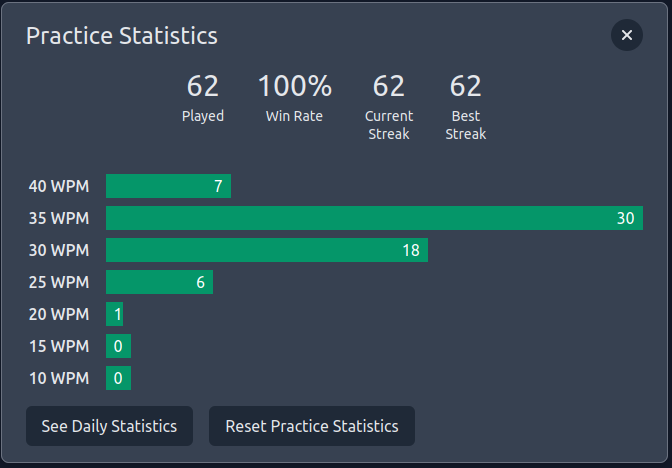672x468 pixels.
Task: Click the 35 WPM bar showing 30
Action: point(374,218)
